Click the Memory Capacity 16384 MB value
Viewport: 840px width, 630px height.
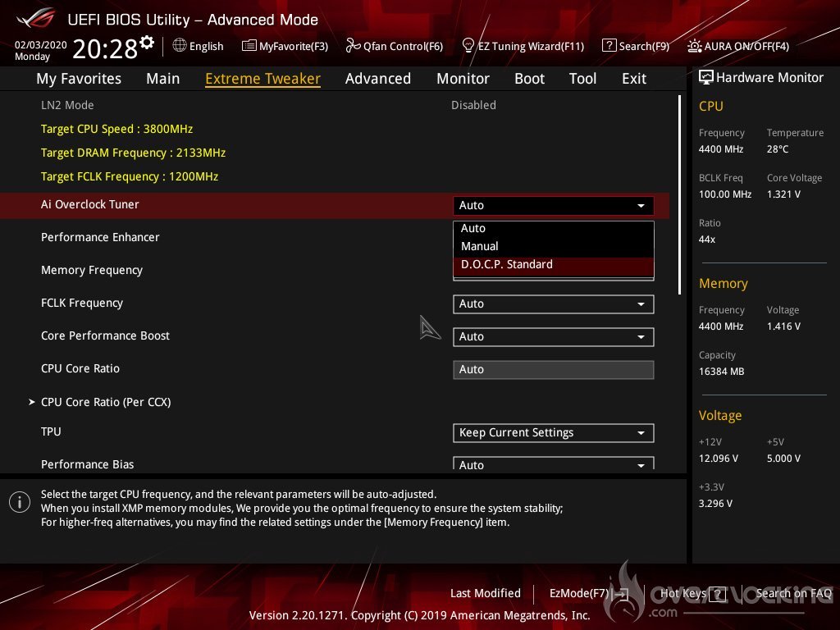click(x=721, y=372)
